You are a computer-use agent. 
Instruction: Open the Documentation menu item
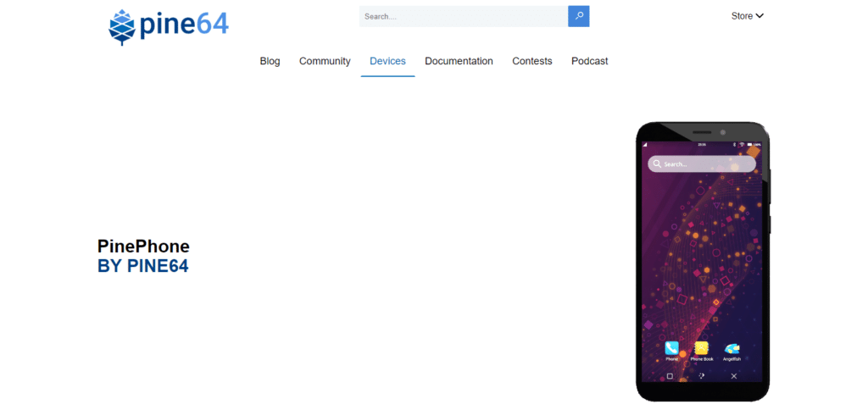pos(459,61)
